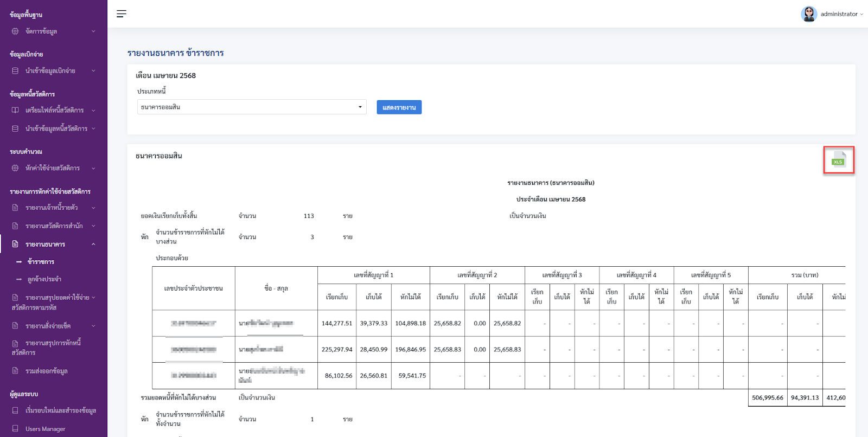Click total value 94,391.13
Screen dimensions: 868x437
click(x=805, y=398)
